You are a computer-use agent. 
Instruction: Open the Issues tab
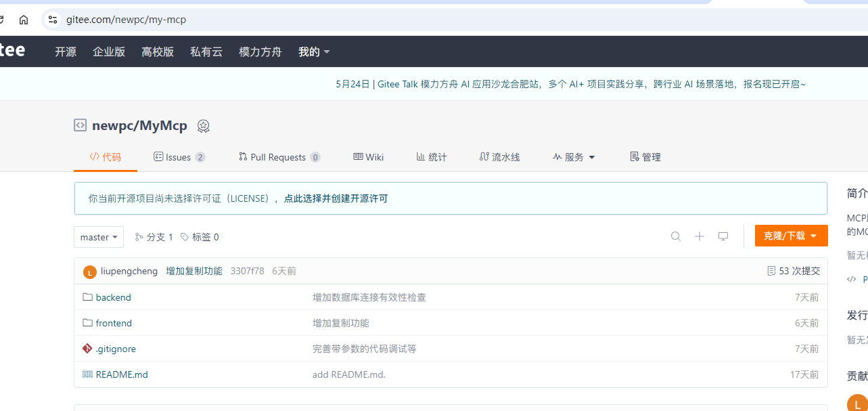(179, 157)
